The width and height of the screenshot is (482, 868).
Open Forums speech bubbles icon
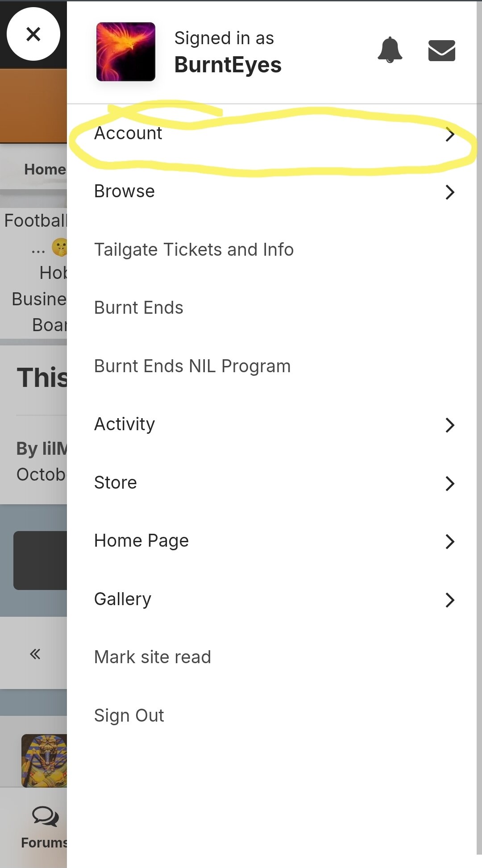click(x=45, y=816)
